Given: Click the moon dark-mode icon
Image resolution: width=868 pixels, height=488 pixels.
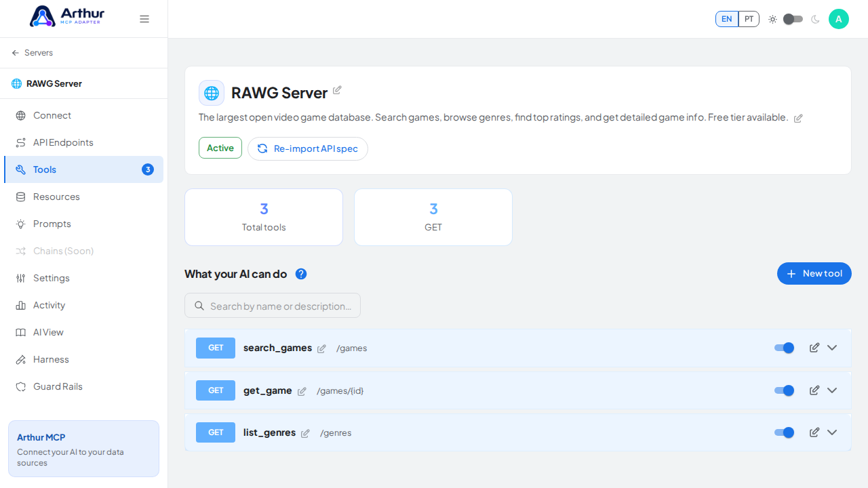Looking at the screenshot, I should tap(815, 19).
